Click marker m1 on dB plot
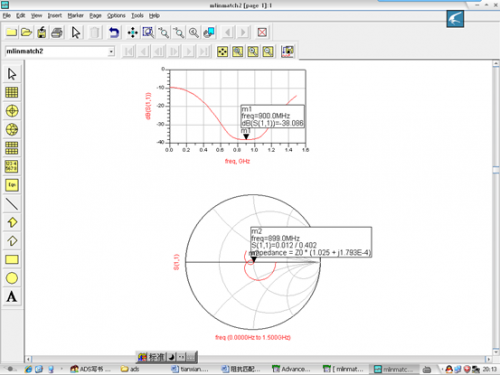500x375 pixels. (246, 137)
